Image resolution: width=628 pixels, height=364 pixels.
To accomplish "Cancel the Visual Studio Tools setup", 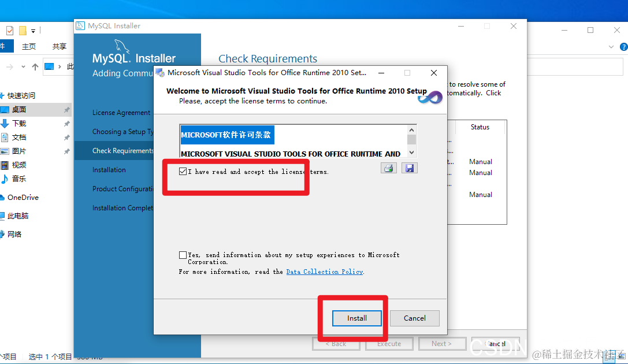I will 415,318.
